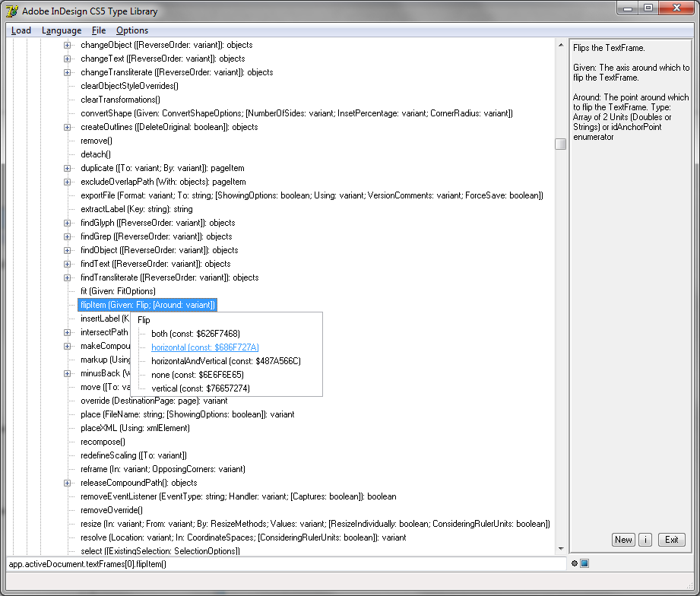Select the horizontal Flip constant link
The width and height of the screenshot is (700, 596).
click(x=205, y=347)
